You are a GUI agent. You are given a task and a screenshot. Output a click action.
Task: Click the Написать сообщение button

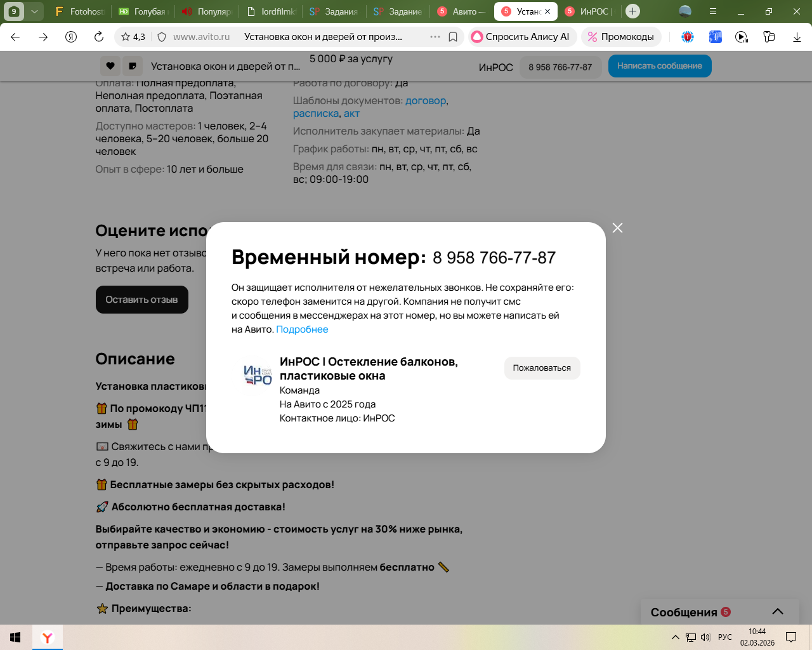pyautogui.click(x=660, y=66)
